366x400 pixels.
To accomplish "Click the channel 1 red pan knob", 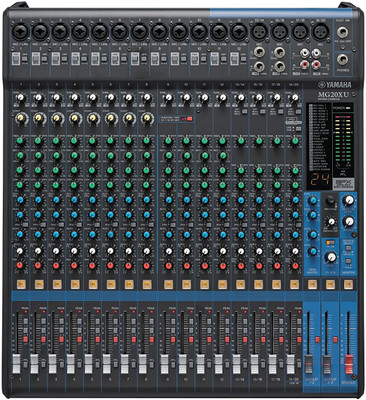I will click(x=20, y=265).
